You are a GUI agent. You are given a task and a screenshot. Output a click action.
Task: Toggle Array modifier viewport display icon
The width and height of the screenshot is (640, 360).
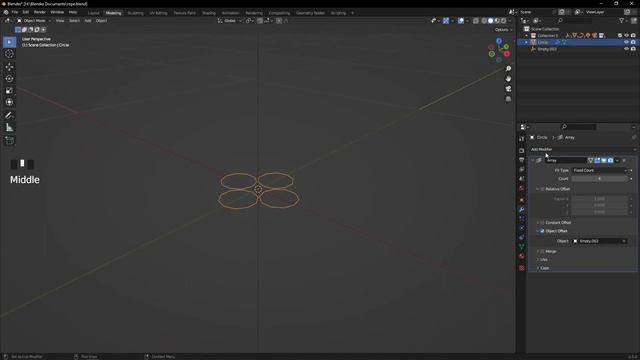click(604, 160)
